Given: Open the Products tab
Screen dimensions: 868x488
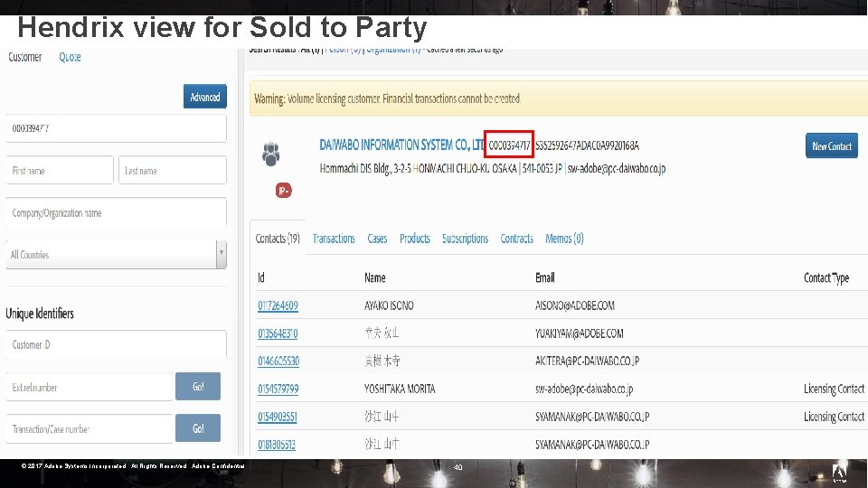Looking at the screenshot, I should click(415, 239).
